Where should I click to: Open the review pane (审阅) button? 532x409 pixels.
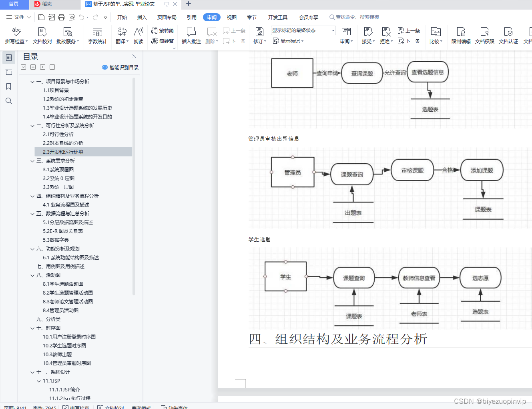tap(346, 35)
